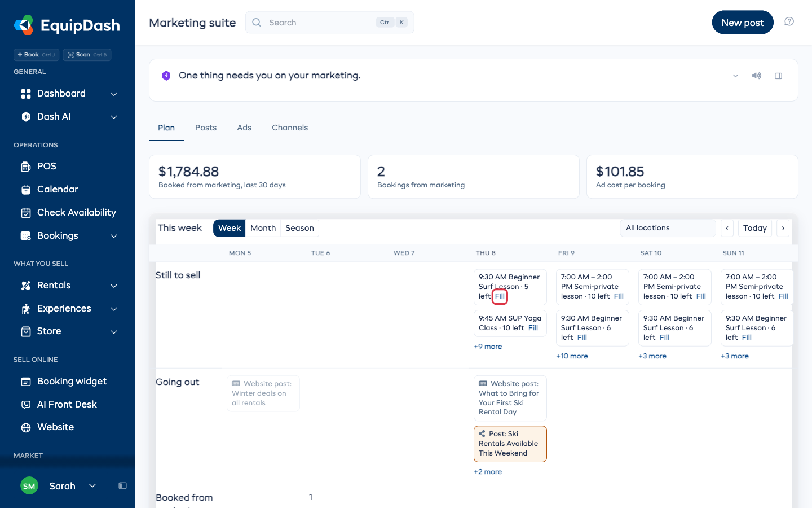Screen dimensions: 812x508
Task: Jump to Today in the planner
Action: [755, 228]
